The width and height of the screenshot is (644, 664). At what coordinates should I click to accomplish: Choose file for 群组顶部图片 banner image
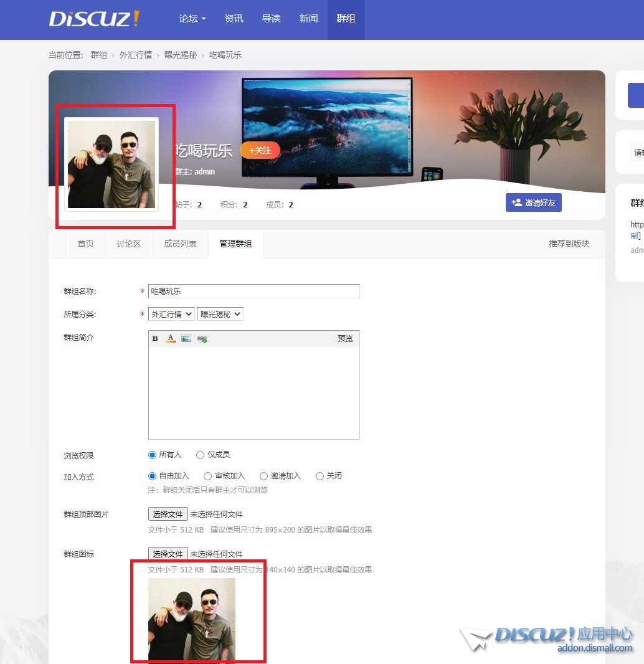click(x=168, y=515)
